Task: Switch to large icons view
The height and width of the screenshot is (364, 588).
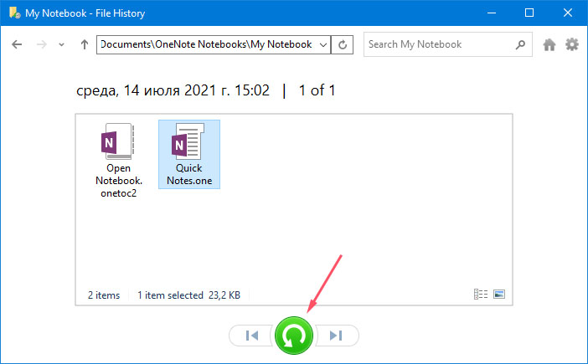Action: point(499,295)
